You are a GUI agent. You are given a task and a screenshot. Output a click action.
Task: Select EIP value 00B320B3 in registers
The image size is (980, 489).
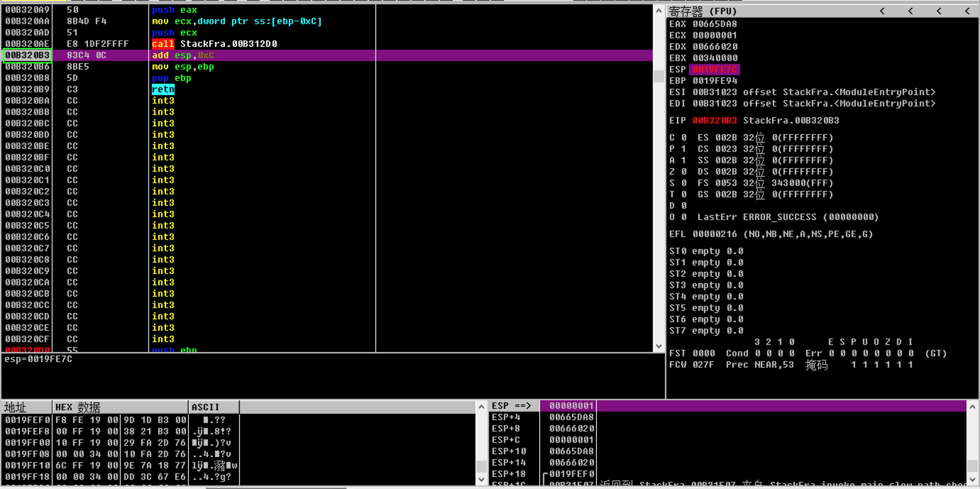coord(715,121)
